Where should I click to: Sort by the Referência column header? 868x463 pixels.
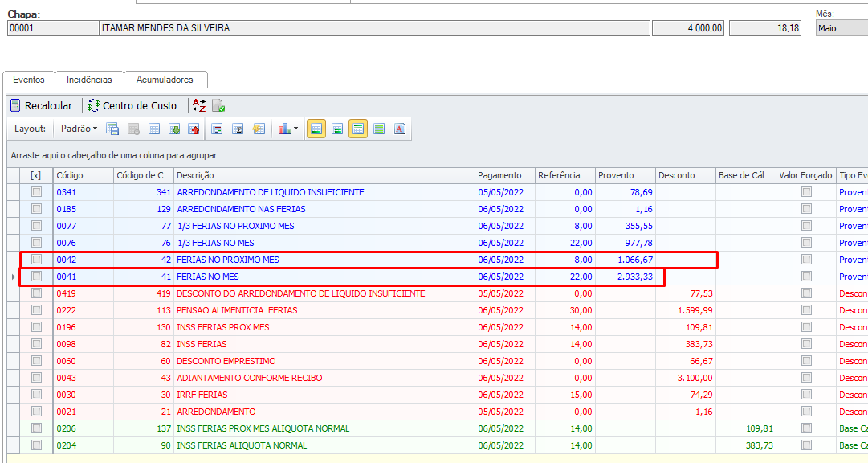click(x=565, y=175)
